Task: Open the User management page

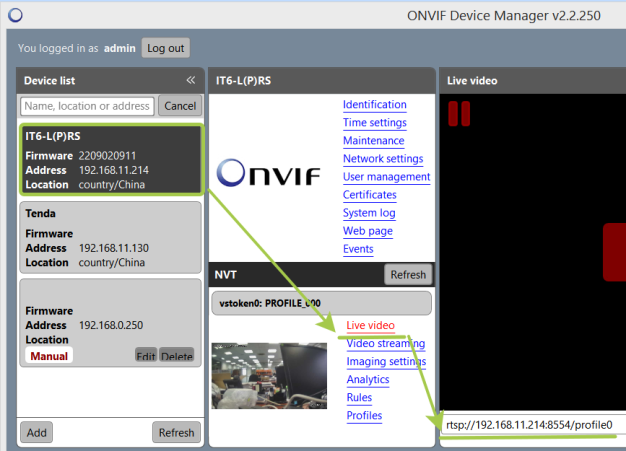Action: pyautogui.click(x=386, y=177)
